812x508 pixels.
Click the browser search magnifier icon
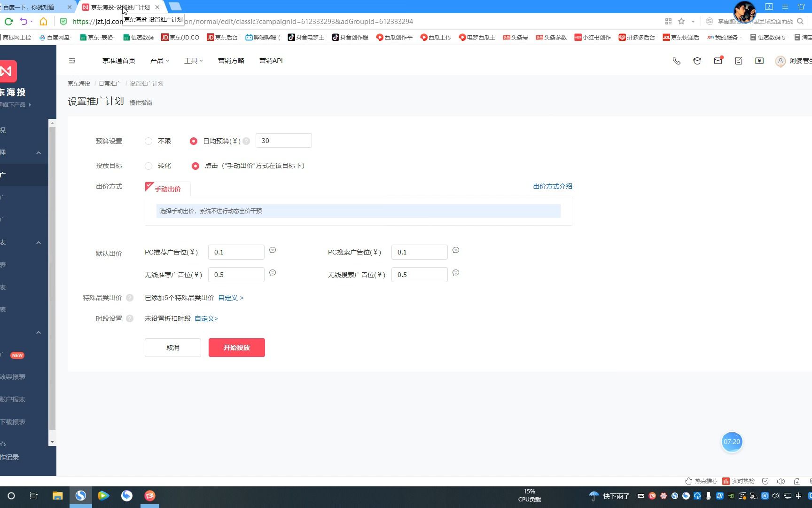click(800, 21)
